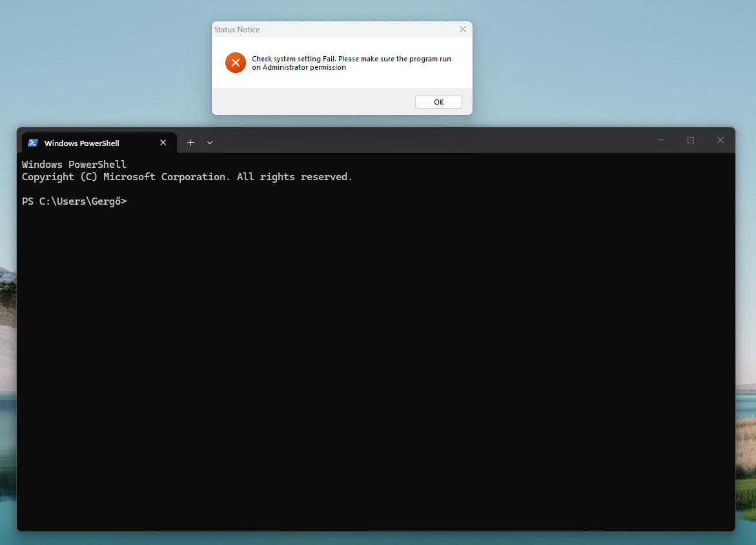Click the Status Notice title text
Viewport: 756px width, 545px height.
click(237, 30)
